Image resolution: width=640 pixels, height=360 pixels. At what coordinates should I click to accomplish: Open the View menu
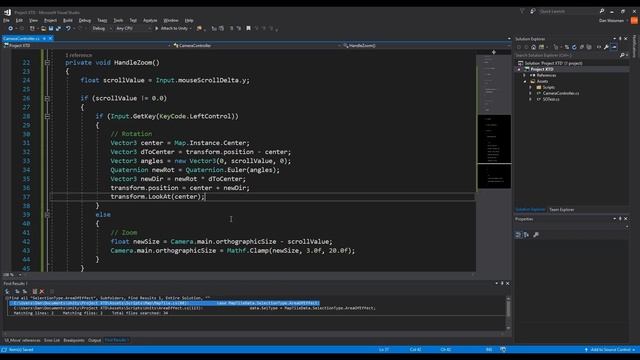pyautogui.click(x=33, y=20)
